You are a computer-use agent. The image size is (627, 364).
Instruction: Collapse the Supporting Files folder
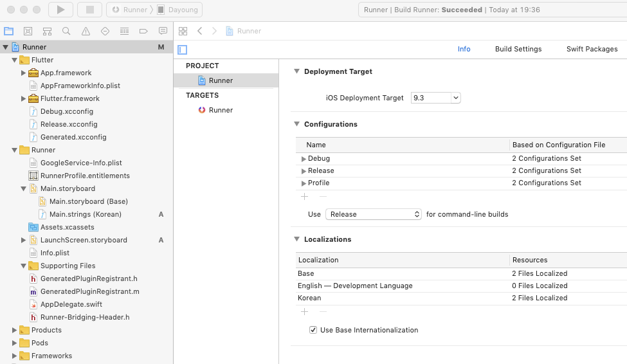(x=23, y=266)
